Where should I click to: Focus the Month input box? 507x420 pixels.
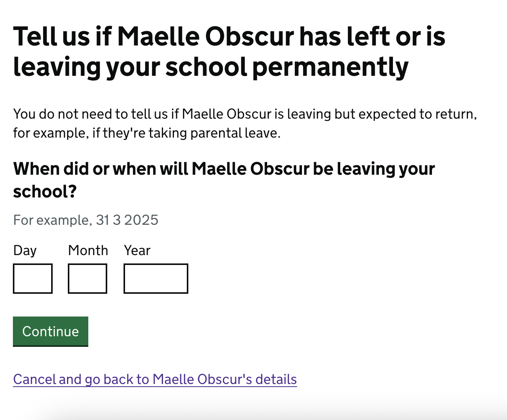coord(88,279)
